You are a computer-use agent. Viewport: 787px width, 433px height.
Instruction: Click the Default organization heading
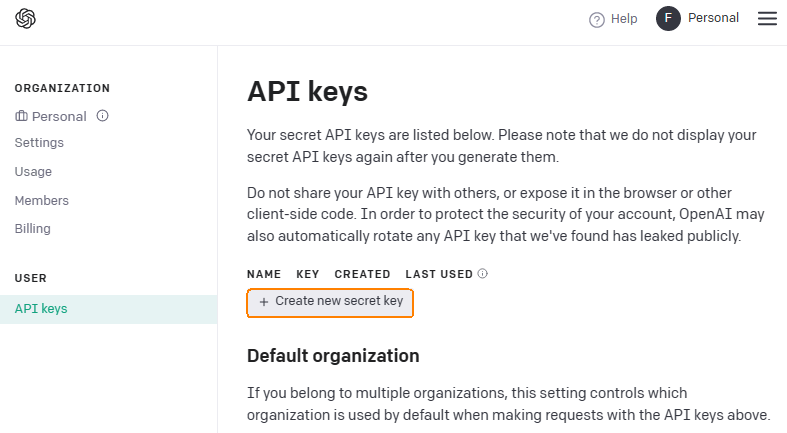(333, 356)
